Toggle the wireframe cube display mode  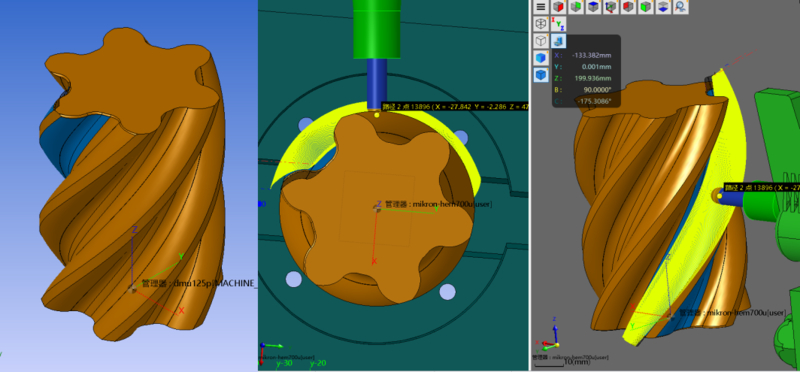tap(541, 23)
